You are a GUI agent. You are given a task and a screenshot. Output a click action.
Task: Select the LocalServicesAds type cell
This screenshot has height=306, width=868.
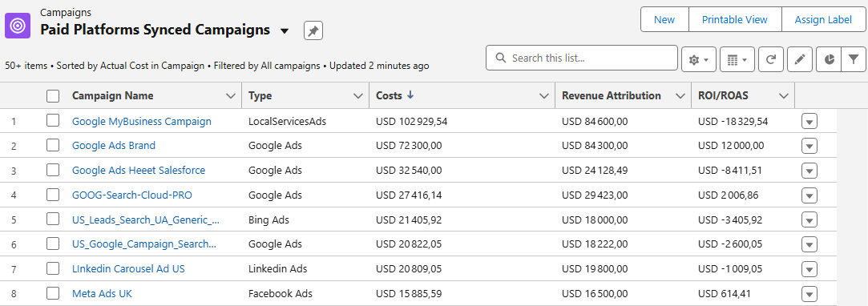287,121
